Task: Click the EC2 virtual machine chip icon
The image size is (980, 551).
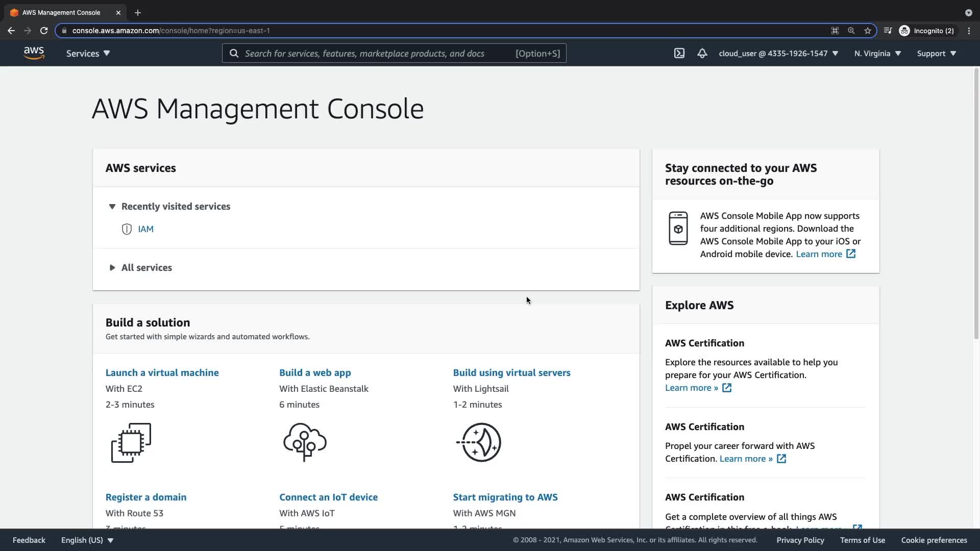Action: click(x=131, y=442)
